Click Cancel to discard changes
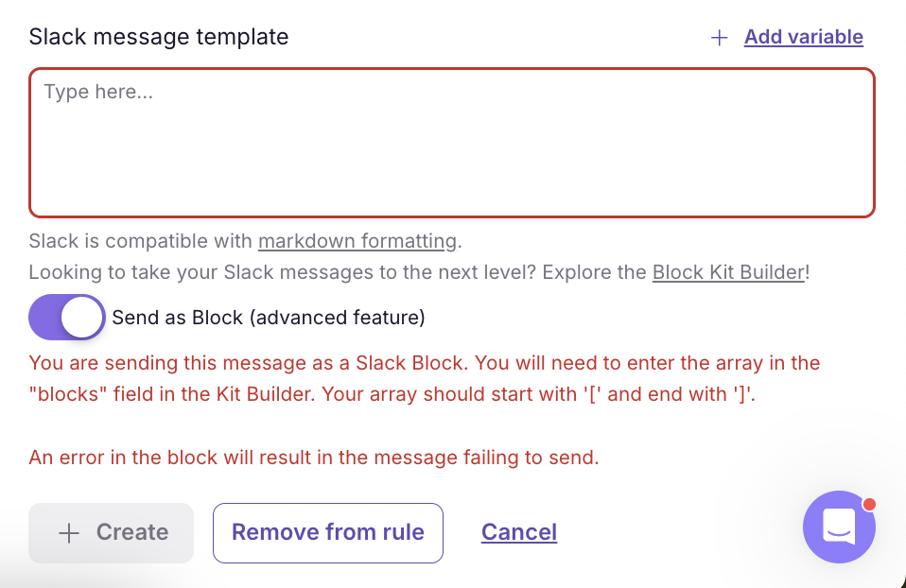906x588 pixels. click(518, 532)
